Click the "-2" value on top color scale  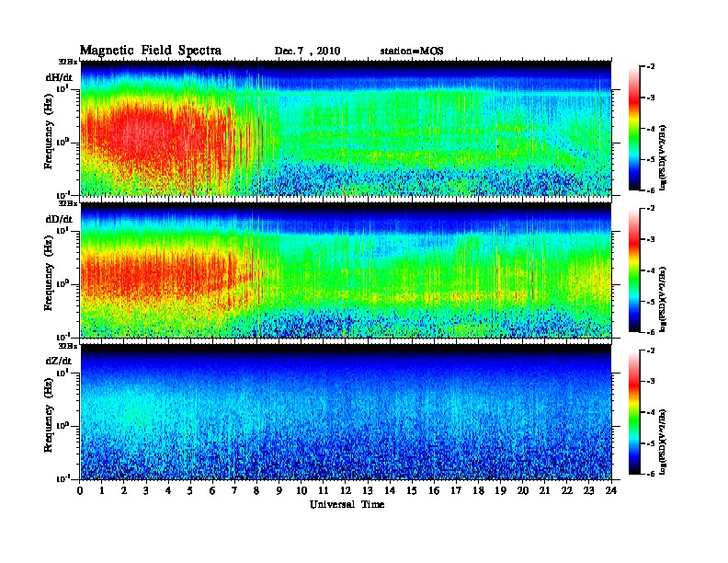coord(651,67)
